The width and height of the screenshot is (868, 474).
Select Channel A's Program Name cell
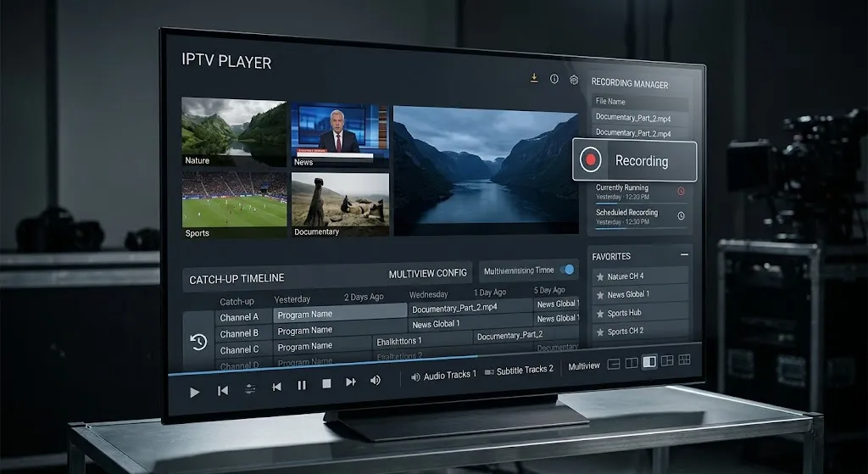click(340, 313)
